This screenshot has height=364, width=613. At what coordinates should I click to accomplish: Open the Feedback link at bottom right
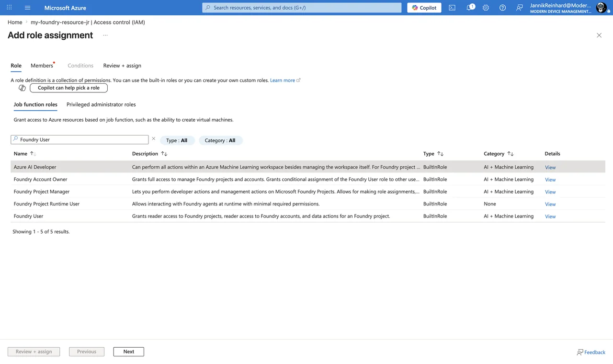point(591,352)
